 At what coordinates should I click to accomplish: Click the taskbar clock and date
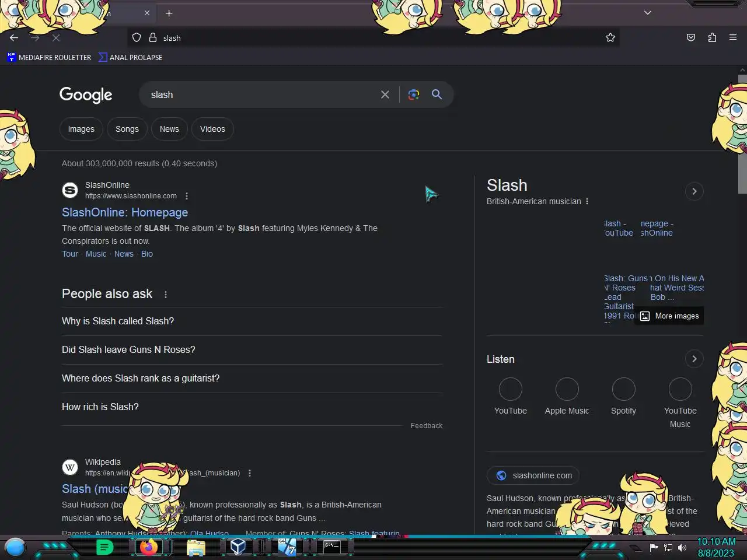(x=716, y=547)
